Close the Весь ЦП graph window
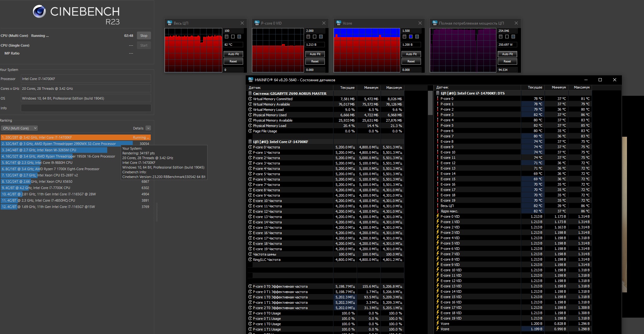The image size is (644, 334). tap(242, 23)
